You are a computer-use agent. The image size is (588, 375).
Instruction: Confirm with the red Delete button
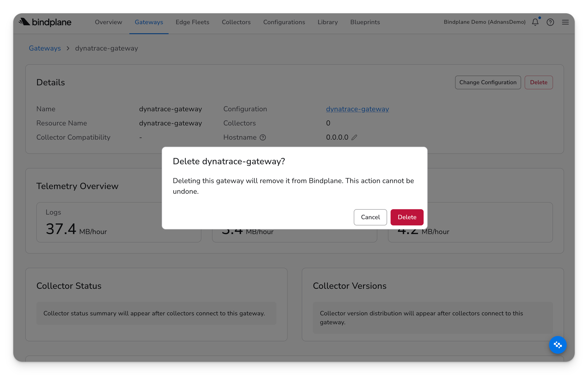[x=407, y=217]
